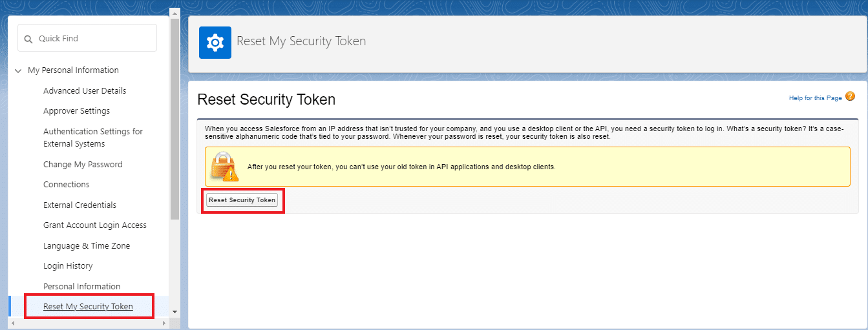Open the Connections menu item
This screenshot has width=868, height=330.
(66, 185)
